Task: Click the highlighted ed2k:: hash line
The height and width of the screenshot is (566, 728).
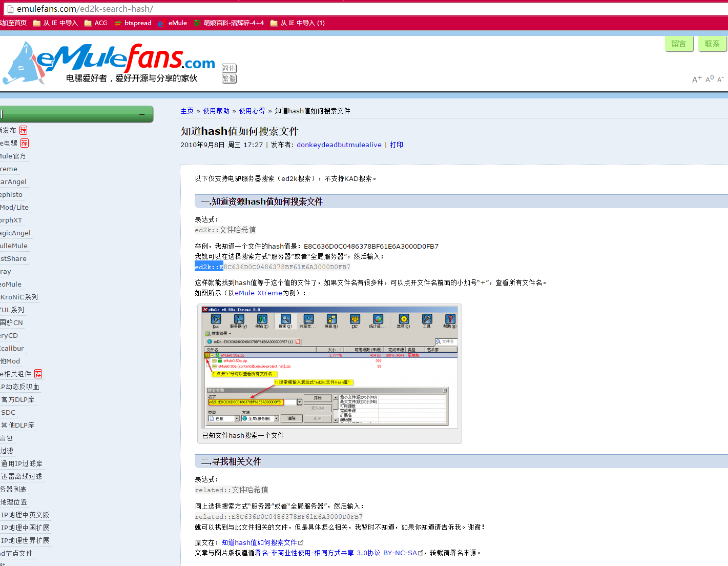Action: (x=273, y=267)
